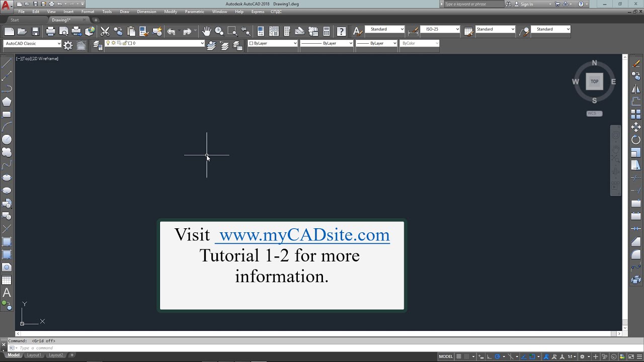The image size is (644, 362).
Task: Switch to the Start tab
Action: click(x=15, y=20)
